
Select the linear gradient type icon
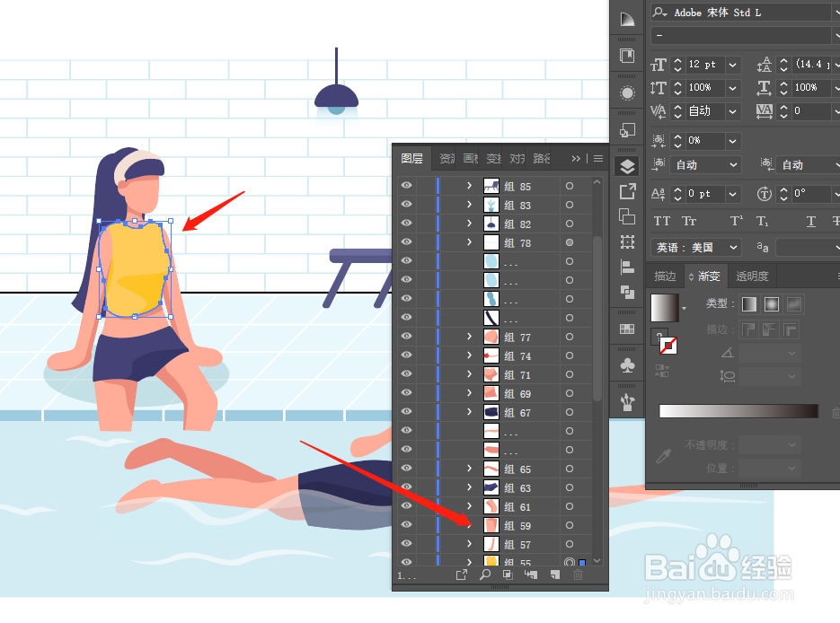[x=749, y=303]
